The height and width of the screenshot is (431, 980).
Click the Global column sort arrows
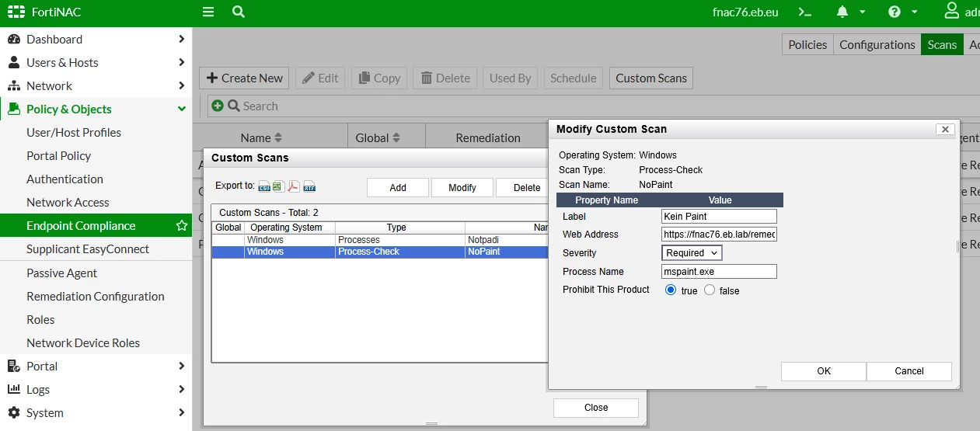coord(396,138)
